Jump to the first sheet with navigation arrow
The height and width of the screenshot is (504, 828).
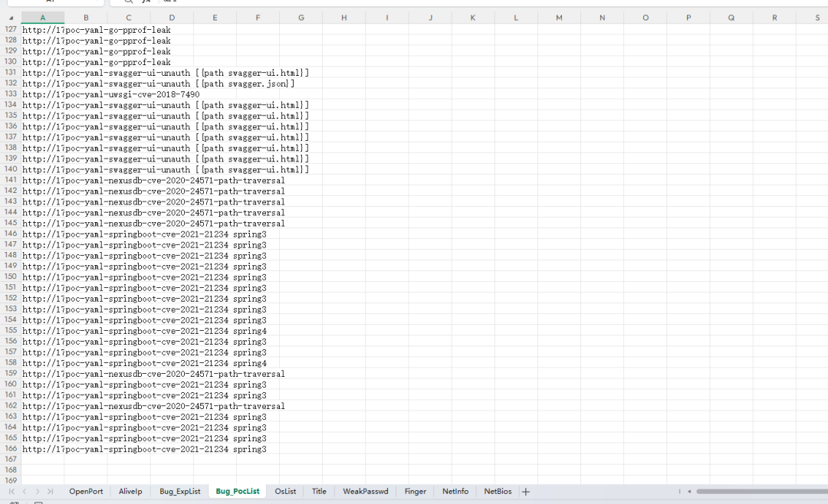[x=11, y=491]
